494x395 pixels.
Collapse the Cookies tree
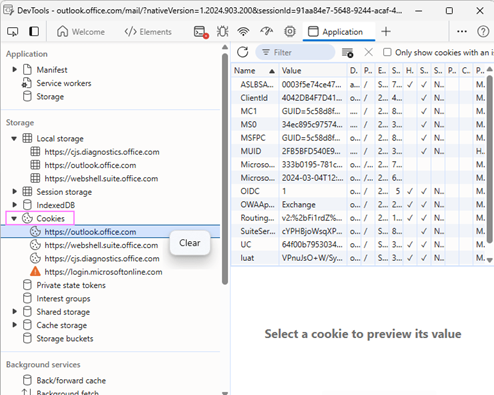pos(14,219)
